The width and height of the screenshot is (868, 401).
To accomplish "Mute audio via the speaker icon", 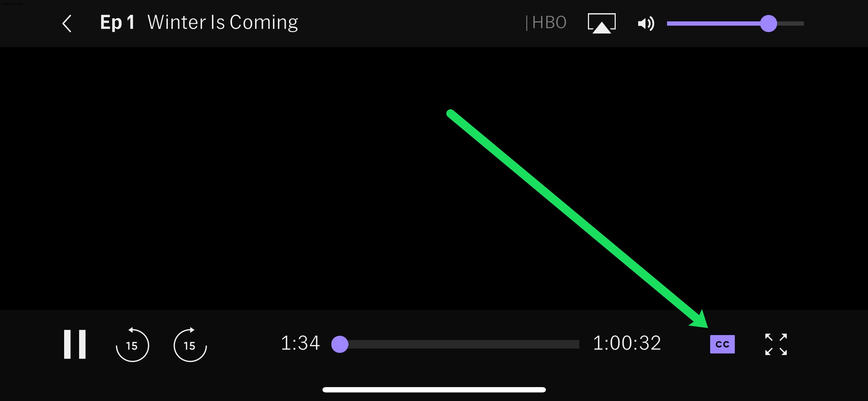I will 646,24.
